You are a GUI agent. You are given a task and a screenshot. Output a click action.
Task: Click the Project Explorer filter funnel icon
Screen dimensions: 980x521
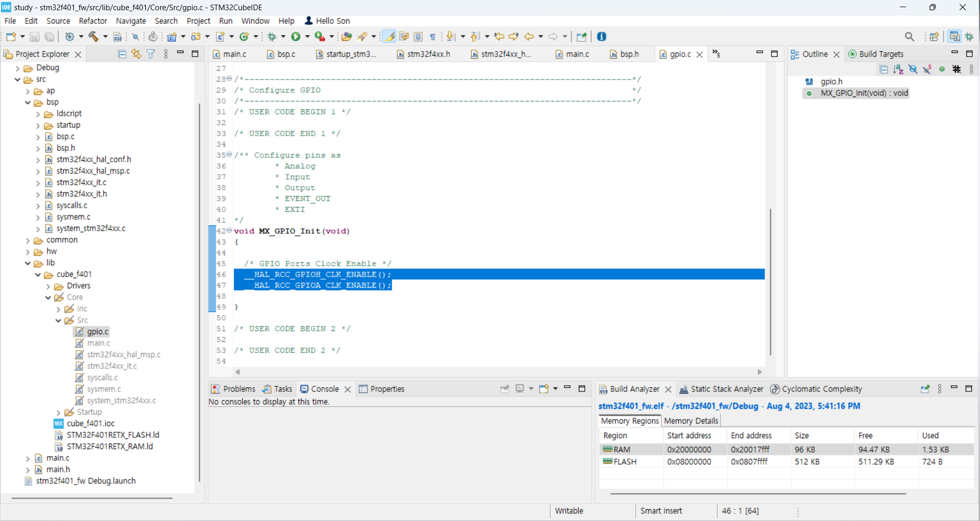[x=151, y=54]
